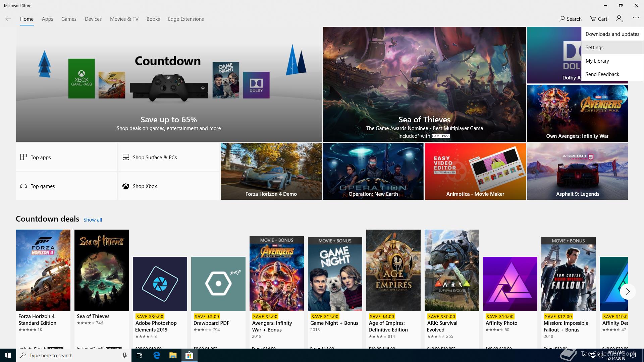Open the Animotica - Movie Maker tile

(x=475, y=172)
